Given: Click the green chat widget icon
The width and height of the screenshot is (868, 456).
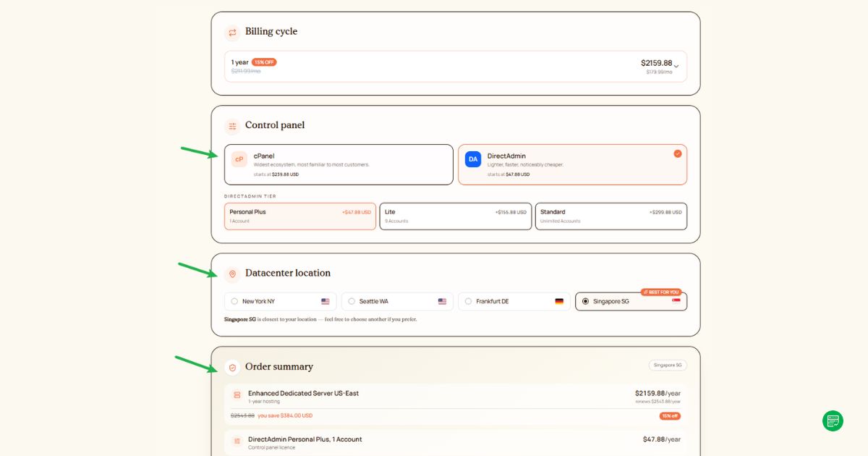Looking at the screenshot, I should point(833,421).
